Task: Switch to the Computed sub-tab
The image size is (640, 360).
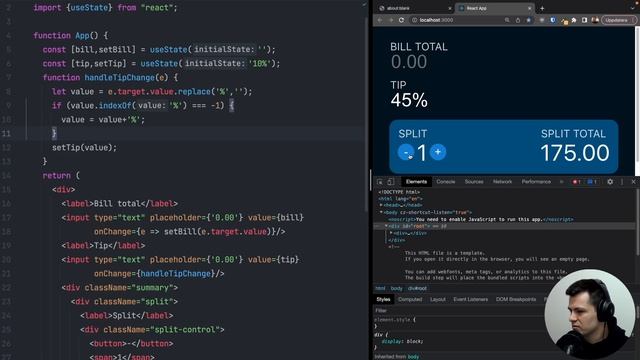Action: [x=410, y=299]
